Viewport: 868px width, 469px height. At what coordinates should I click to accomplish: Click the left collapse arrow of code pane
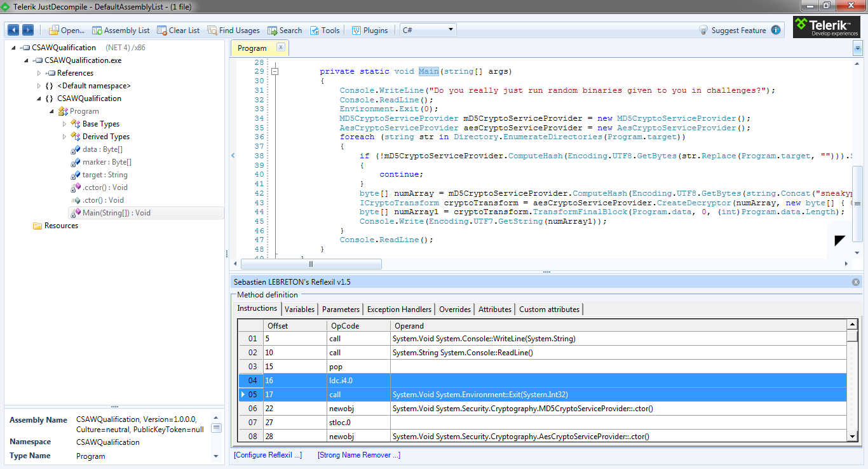pos(233,155)
